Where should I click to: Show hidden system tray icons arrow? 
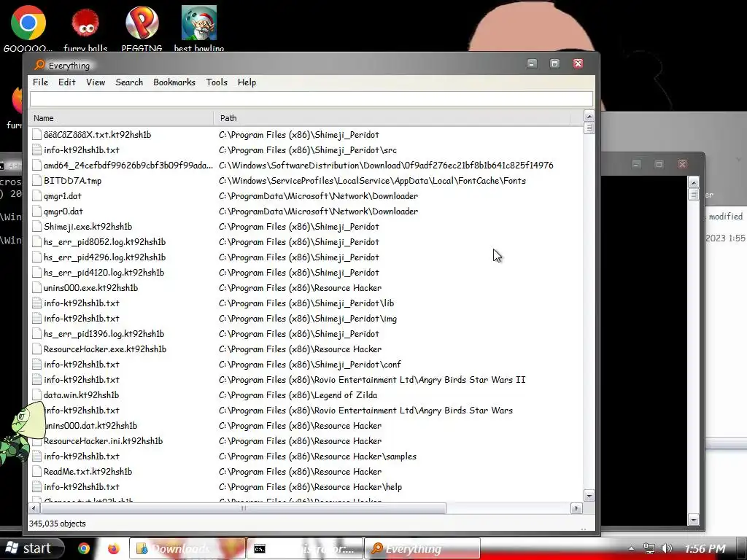coord(631,548)
